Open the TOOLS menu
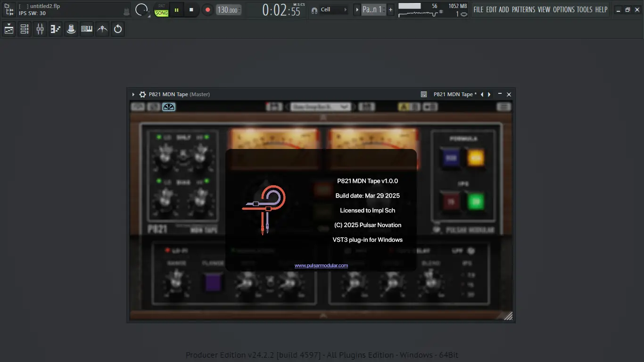The width and height of the screenshot is (644, 362). [x=585, y=9]
